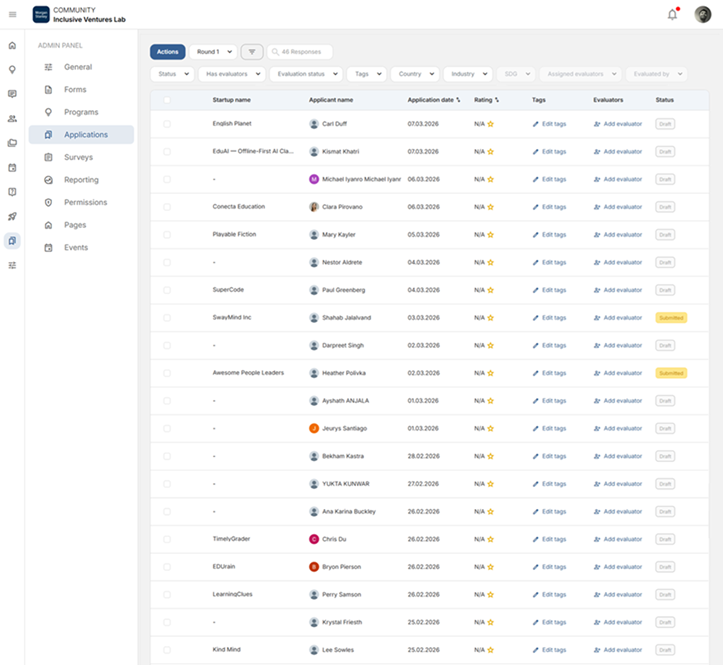The width and height of the screenshot is (723, 665).
Task: Open the hamburger menu at top left
Action: click(x=12, y=14)
